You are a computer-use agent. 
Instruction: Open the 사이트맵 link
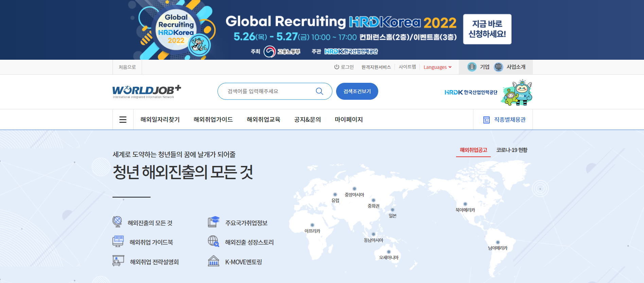(x=407, y=67)
